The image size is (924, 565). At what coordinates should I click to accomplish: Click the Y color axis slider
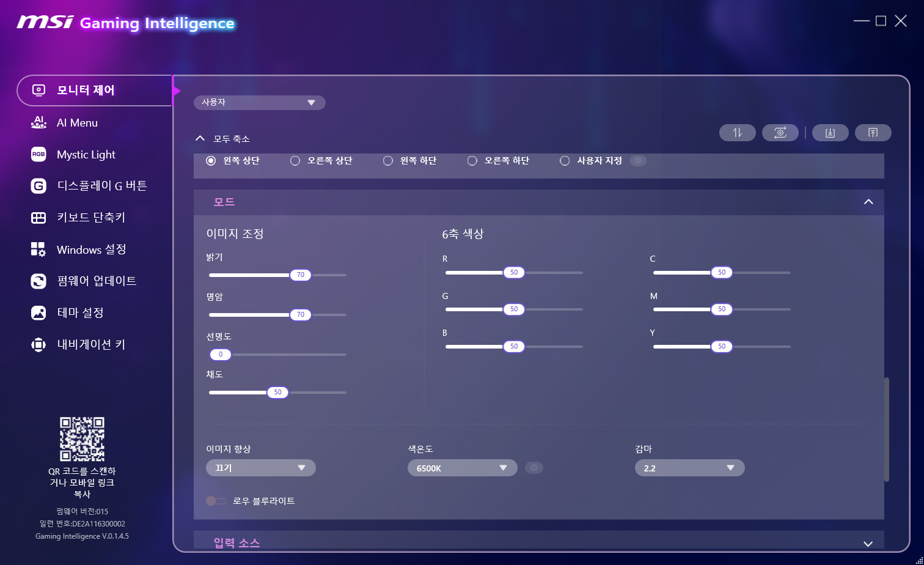pos(722,347)
